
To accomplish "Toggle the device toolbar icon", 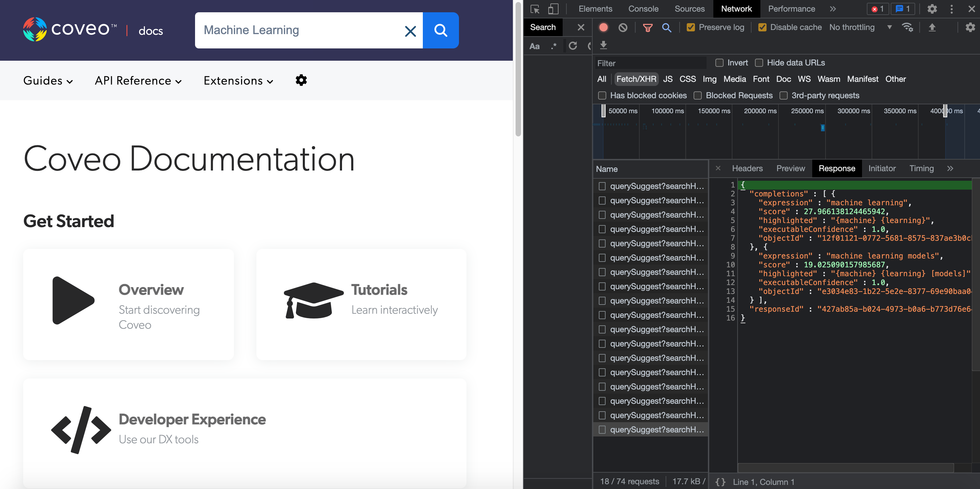I will (x=553, y=9).
